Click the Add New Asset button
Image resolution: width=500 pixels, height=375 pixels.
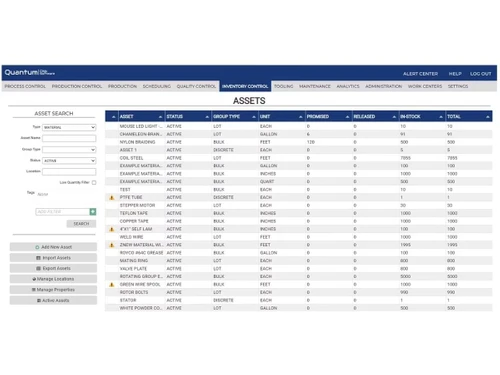point(53,247)
